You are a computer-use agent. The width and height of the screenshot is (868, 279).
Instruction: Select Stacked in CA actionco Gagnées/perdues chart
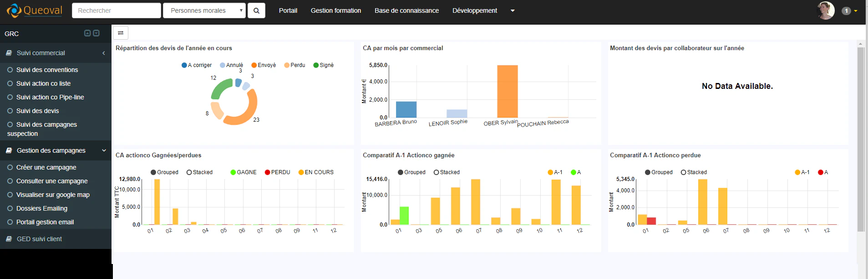coord(199,172)
